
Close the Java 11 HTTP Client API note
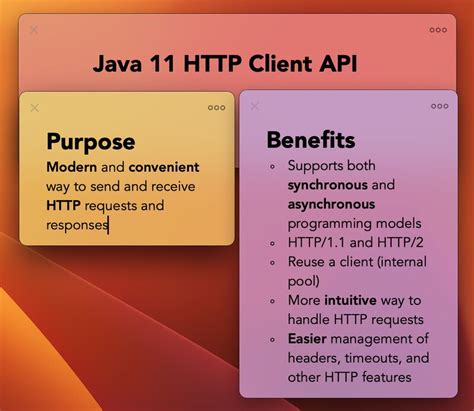point(34,30)
